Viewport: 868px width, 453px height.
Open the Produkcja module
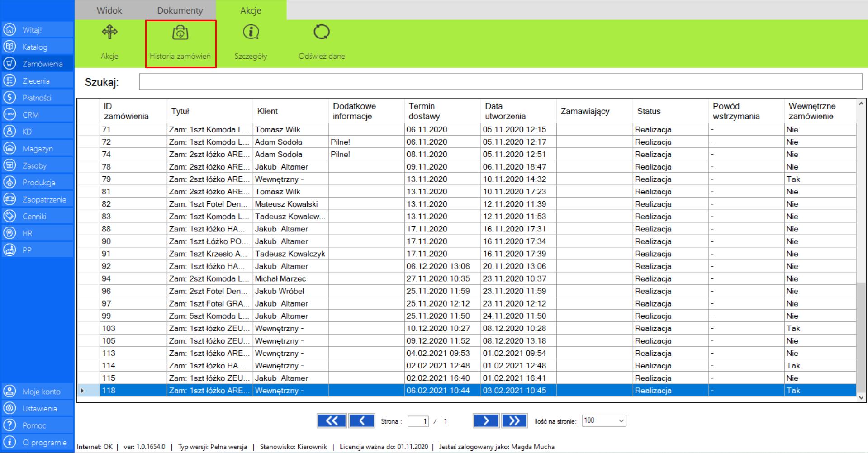coord(38,183)
